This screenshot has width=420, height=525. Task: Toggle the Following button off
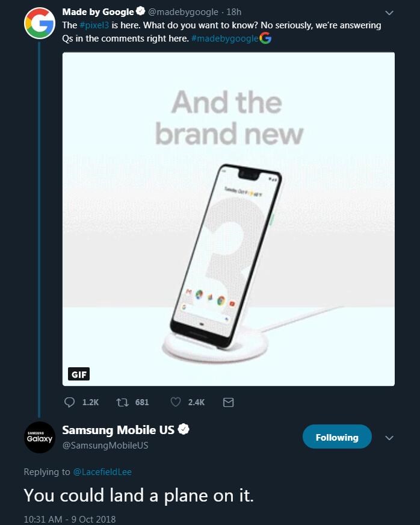click(x=337, y=436)
